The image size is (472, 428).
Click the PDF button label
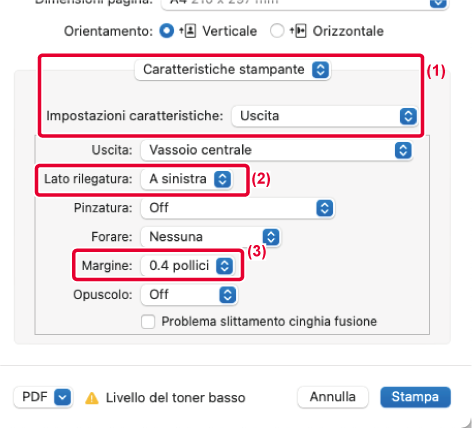click(x=35, y=397)
